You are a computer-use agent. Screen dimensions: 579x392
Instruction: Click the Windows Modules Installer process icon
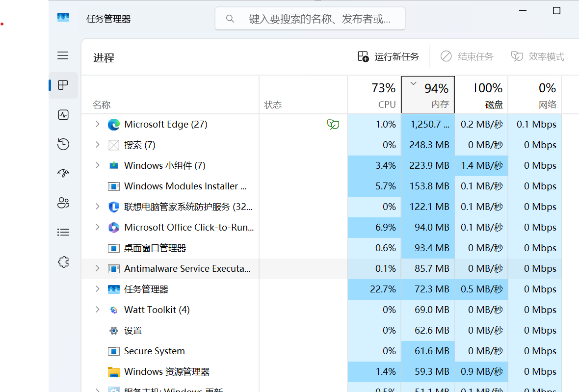click(113, 186)
